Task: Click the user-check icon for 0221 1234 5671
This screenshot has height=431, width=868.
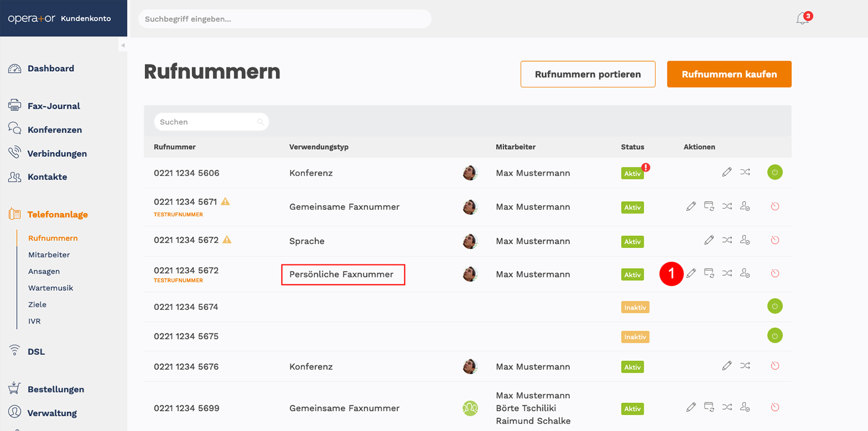Action: pos(745,206)
